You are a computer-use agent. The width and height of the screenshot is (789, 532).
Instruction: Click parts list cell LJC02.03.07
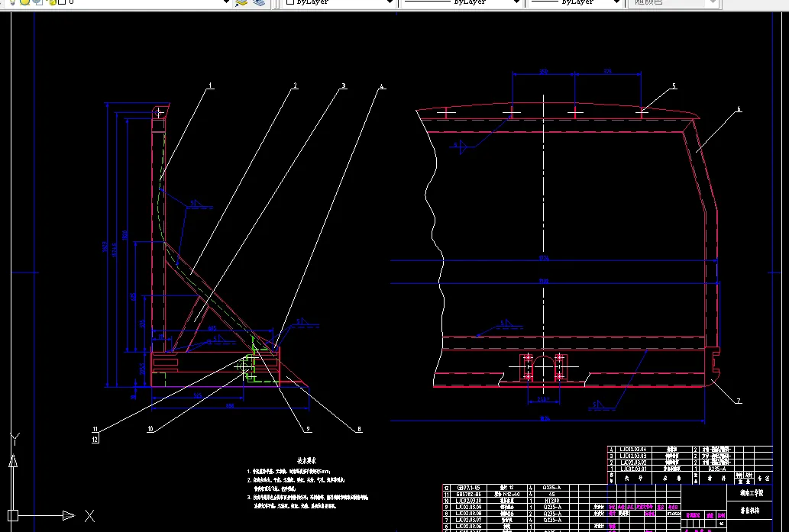[468, 520]
